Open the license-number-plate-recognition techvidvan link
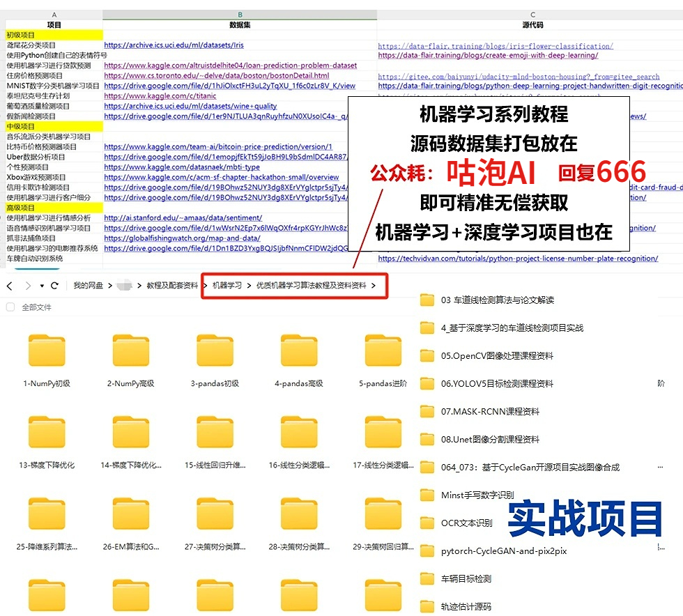This screenshot has height=616, width=683. click(x=518, y=259)
